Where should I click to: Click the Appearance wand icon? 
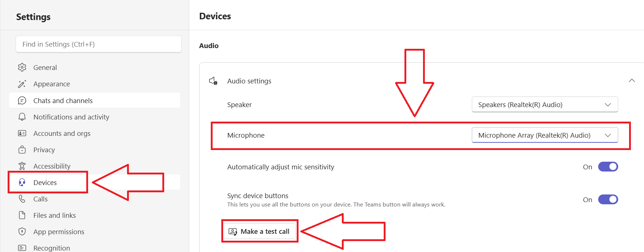[x=22, y=84]
